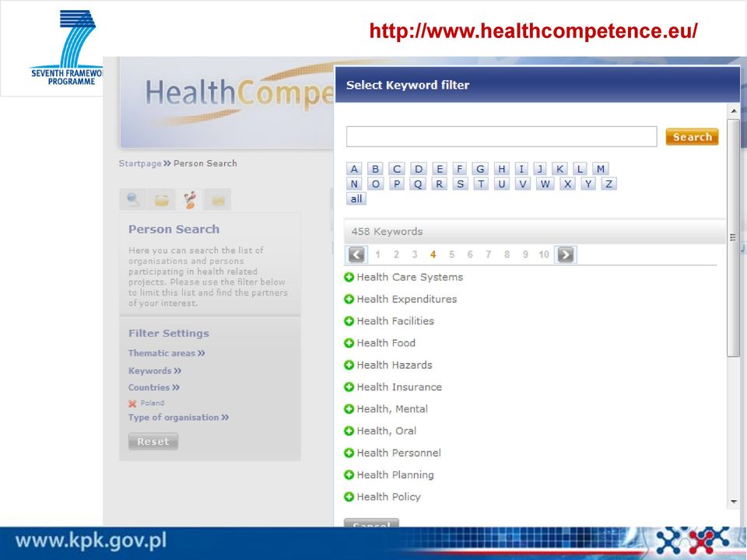Viewport: 747px width, 560px height.
Task: Filter keywords by letter W
Action: [545, 184]
